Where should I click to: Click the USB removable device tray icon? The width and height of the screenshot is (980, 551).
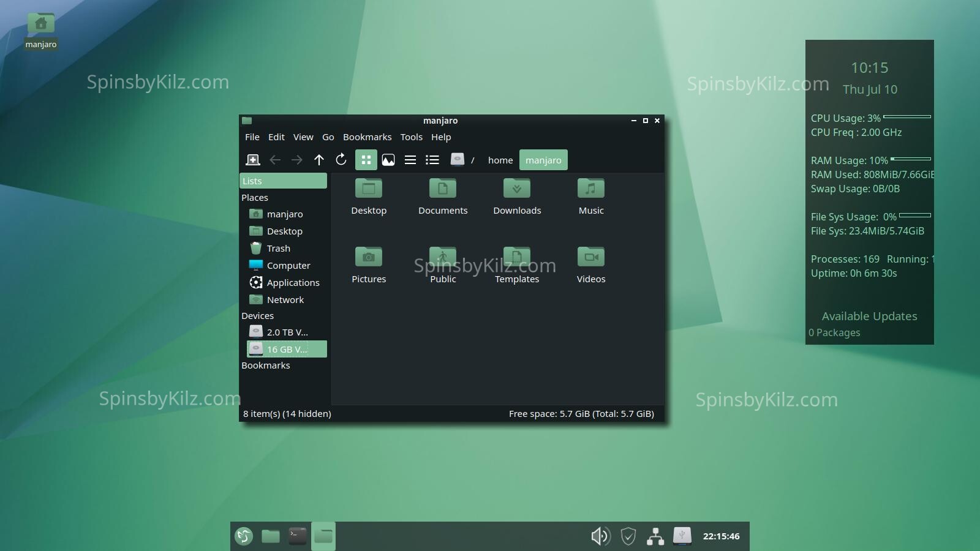pyautogui.click(x=682, y=536)
